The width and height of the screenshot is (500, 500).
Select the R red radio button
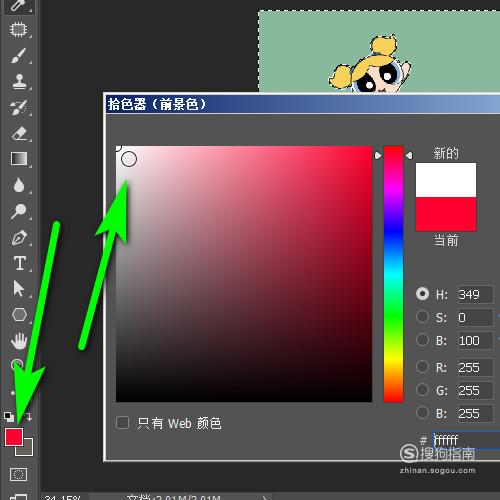(422, 367)
